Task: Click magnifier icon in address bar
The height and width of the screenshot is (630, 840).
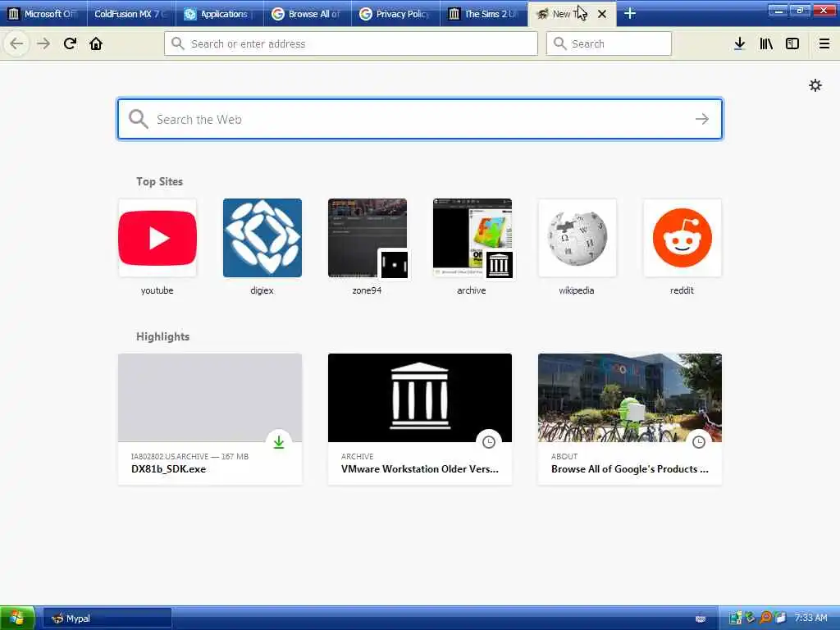Action: pos(178,43)
